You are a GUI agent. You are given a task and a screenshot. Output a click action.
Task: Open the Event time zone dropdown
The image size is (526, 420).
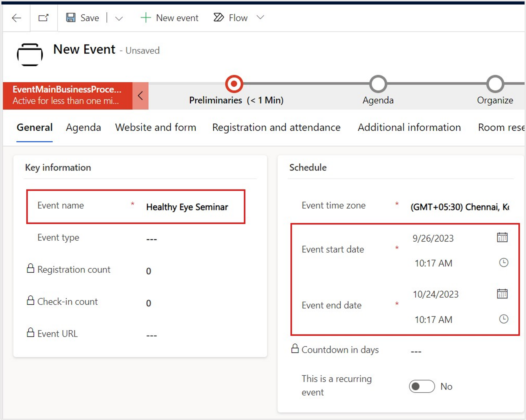[460, 207]
